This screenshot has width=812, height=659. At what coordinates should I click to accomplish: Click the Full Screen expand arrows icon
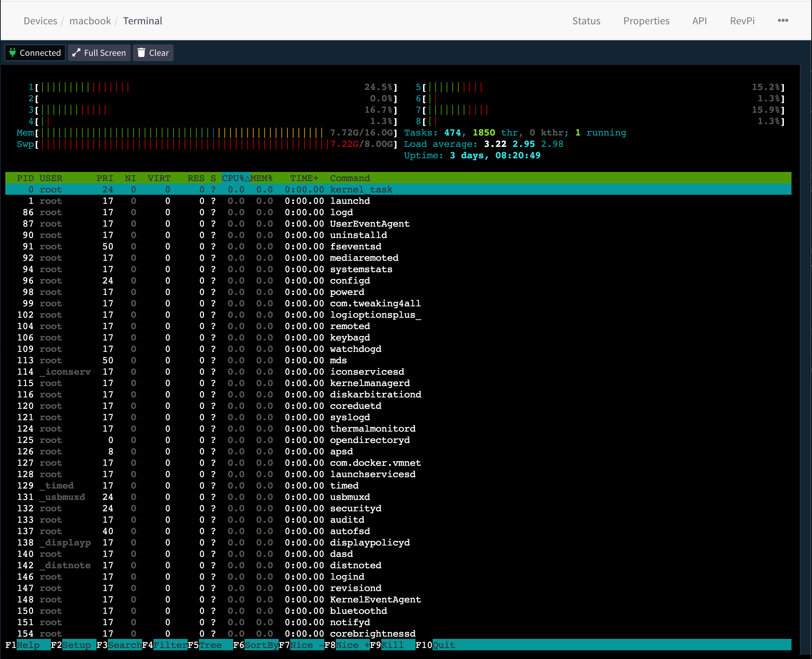pos(76,53)
